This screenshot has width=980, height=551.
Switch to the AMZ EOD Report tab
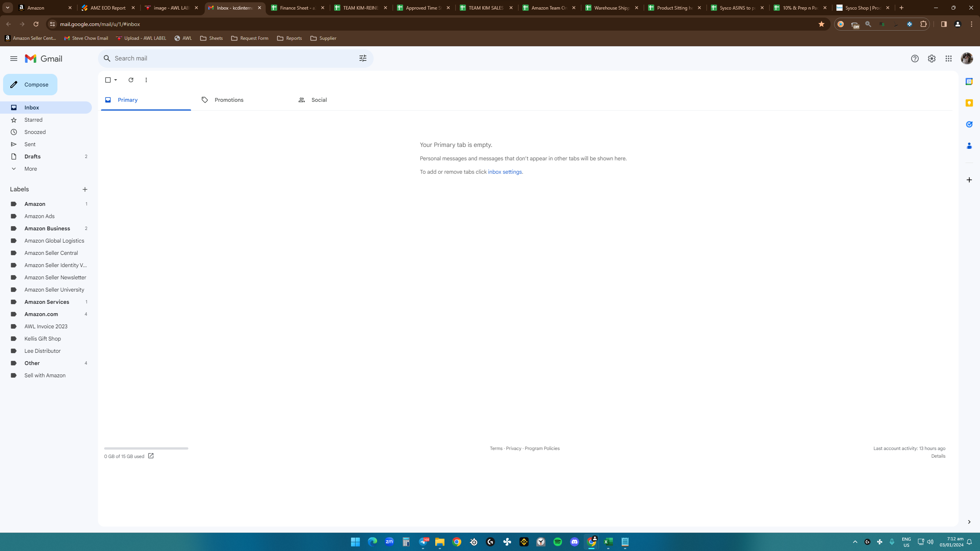tap(109, 8)
